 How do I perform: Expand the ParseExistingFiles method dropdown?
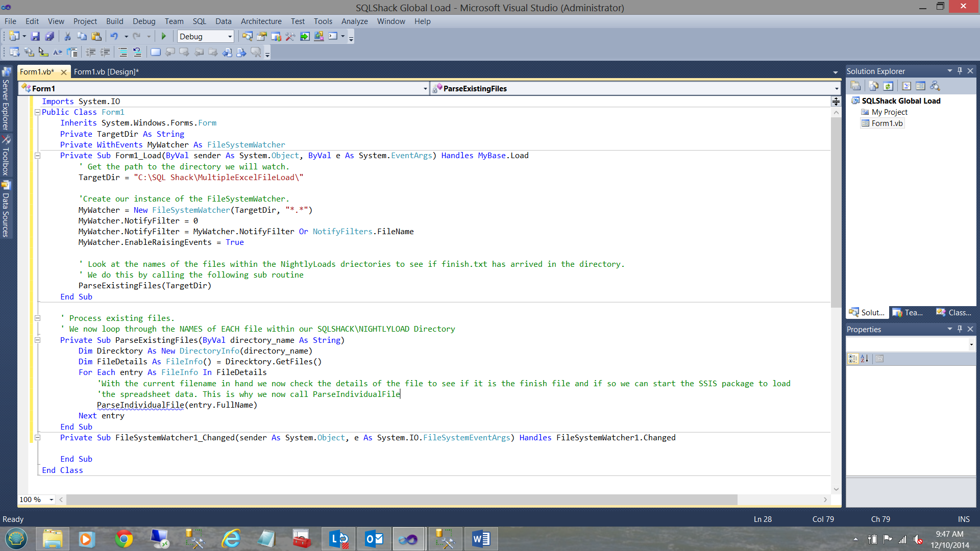[x=836, y=89]
